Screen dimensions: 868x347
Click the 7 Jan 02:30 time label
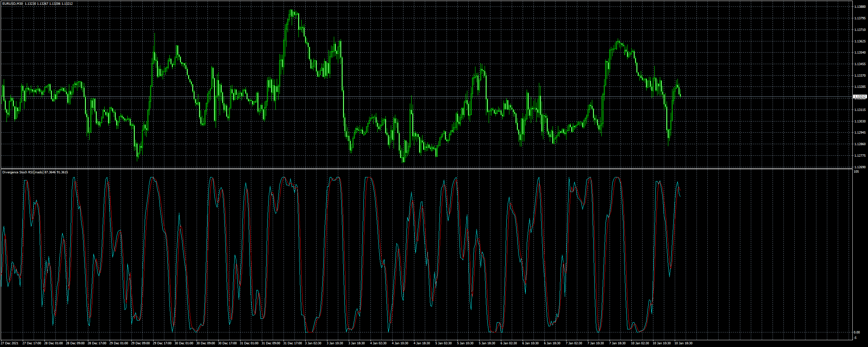pos(574,343)
